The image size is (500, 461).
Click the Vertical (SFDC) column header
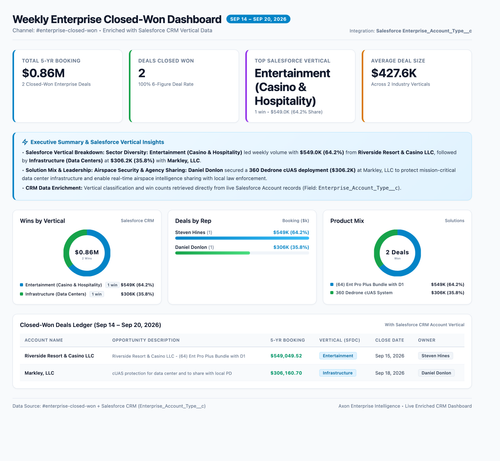pos(339,340)
